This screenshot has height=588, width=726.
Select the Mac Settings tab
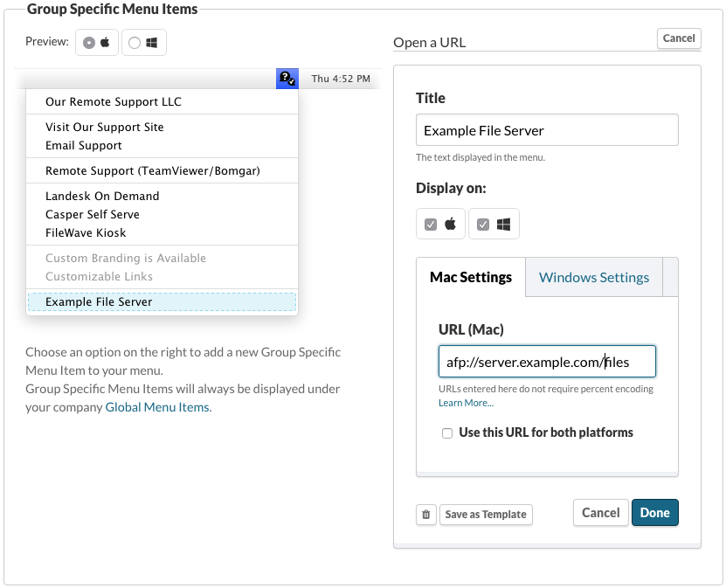471,277
